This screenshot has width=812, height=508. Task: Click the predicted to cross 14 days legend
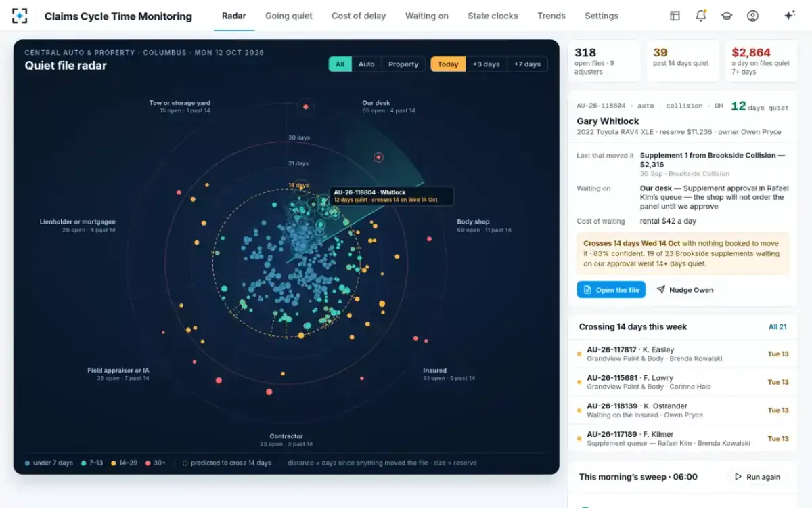point(227,463)
